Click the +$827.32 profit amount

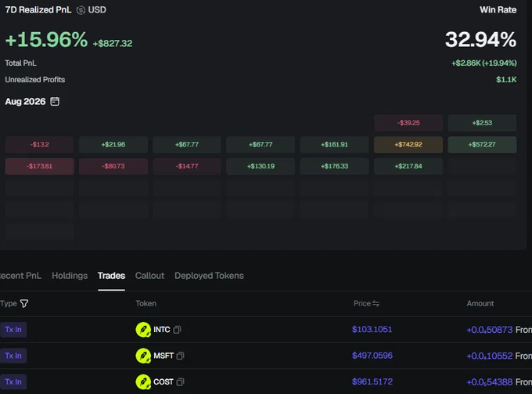pyautogui.click(x=113, y=44)
